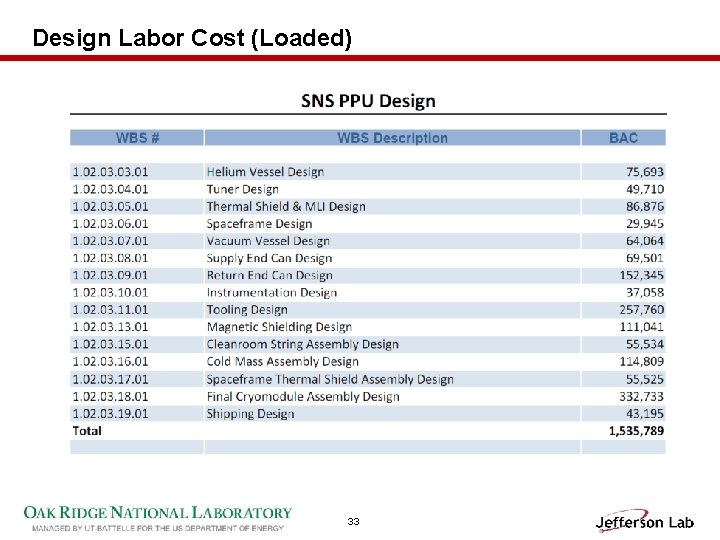Image resolution: width=720 pixels, height=540 pixels.
Task: Select the BAC value 64,064
Action: click(x=645, y=241)
